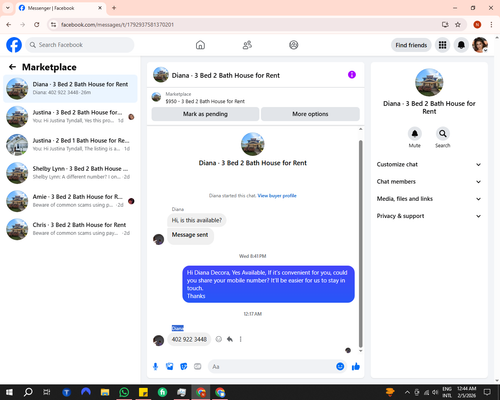
Task: Click the listing photo in chat header
Action: (x=161, y=75)
